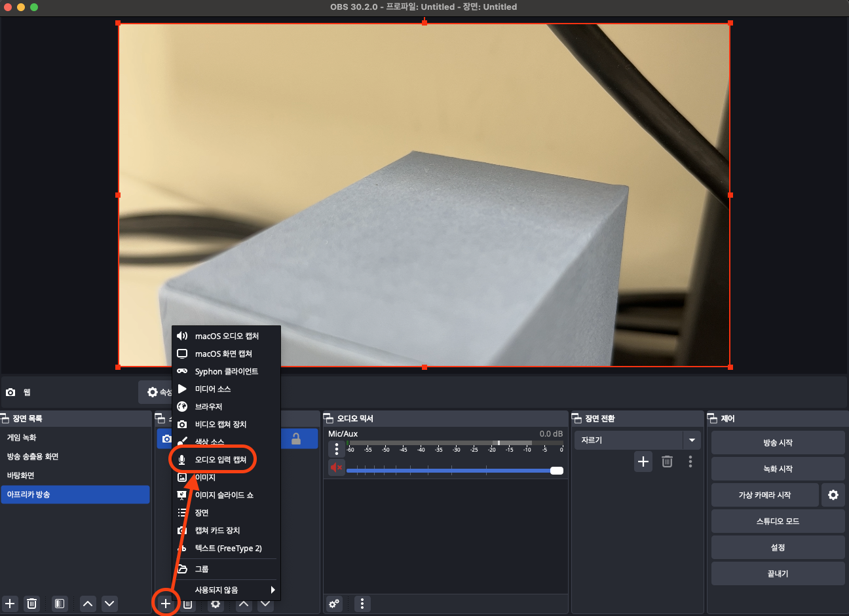Undock the 장면 목록 panel icon
This screenshot has width=849, height=616.
coord(5,418)
